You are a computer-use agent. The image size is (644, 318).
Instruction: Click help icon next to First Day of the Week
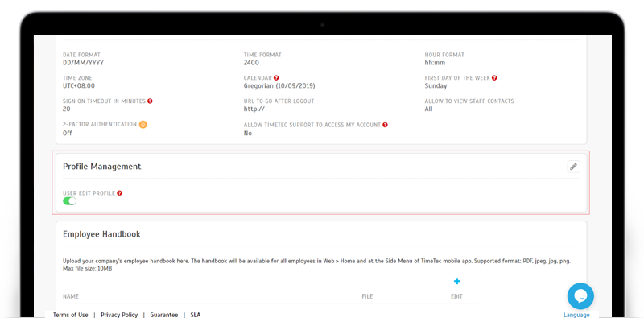pyautogui.click(x=494, y=77)
